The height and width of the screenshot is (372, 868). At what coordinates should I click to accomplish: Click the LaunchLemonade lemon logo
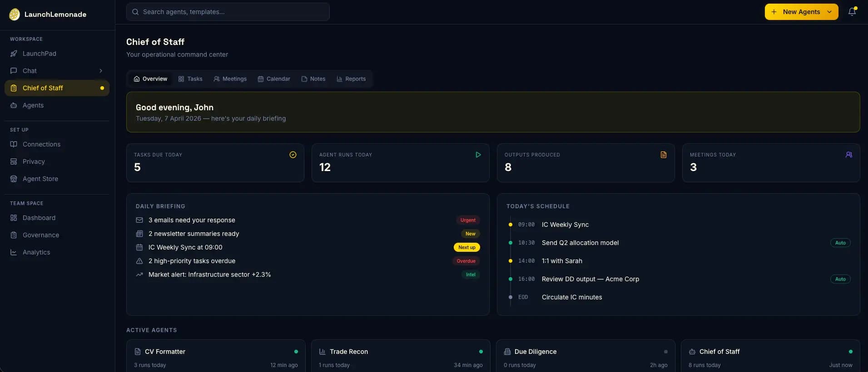[15, 15]
